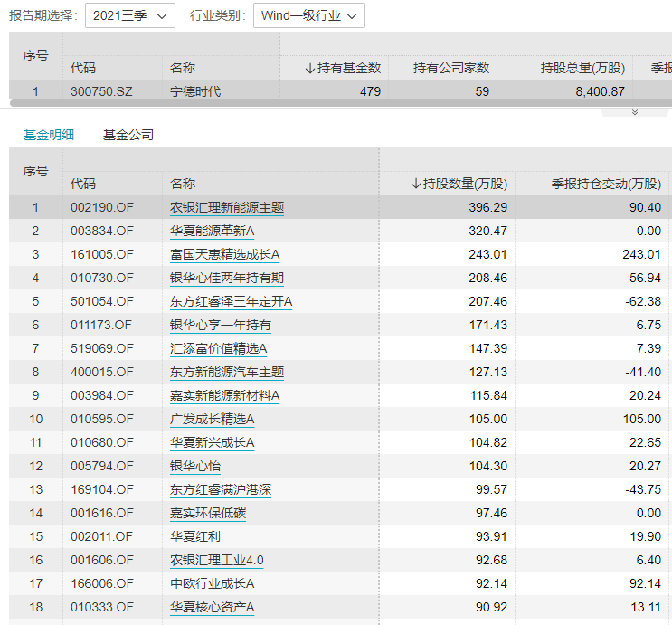Click fund code 166006.OF
The width and height of the screenshot is (672, 625).
102,584
